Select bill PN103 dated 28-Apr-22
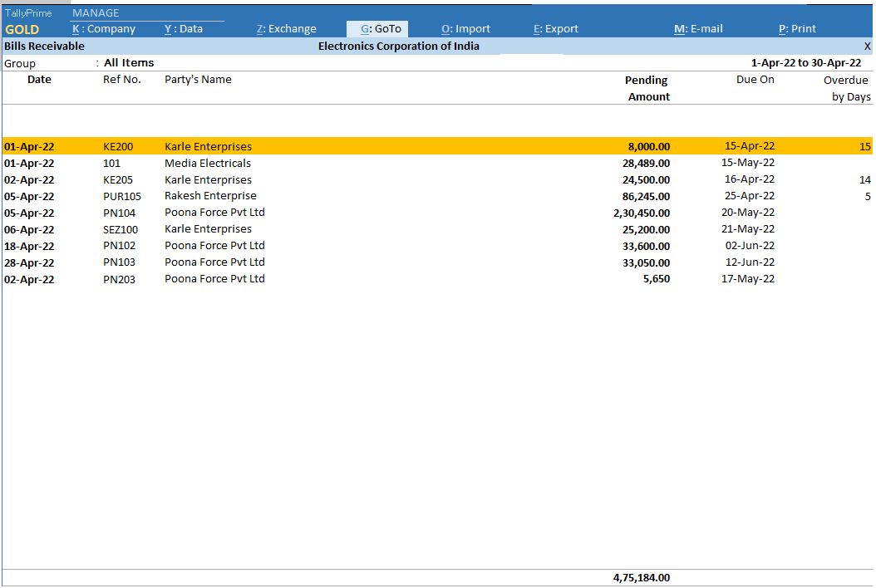Viewport: 876px width, 588px height. [x=119, y=262]
